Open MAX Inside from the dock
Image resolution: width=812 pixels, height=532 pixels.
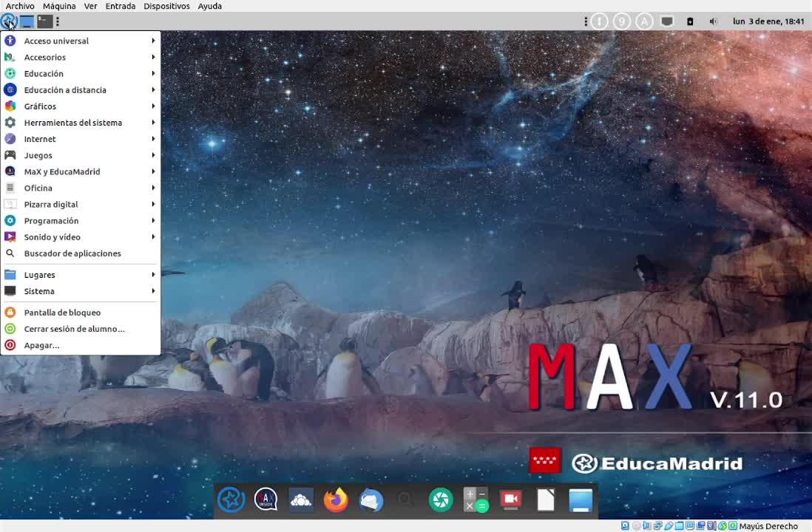(266, 500)
